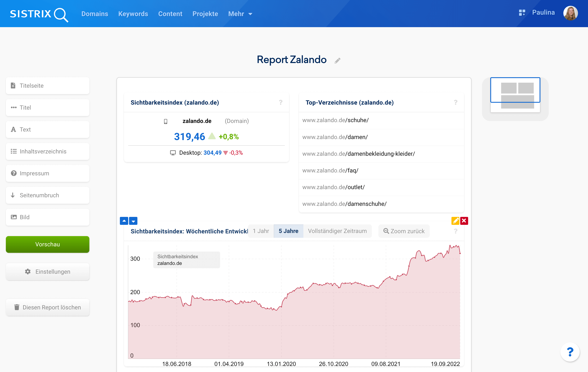Add an Inhaltsverzeichnis element
The image size is (588, 372).
click(48, 152)
